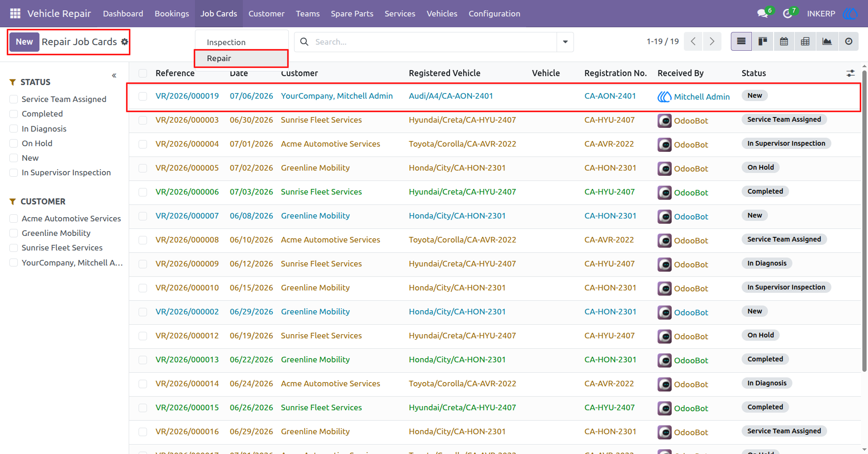Sort by the Status column header
This screenshot has height=454, width=868.
tap(753, 73)
